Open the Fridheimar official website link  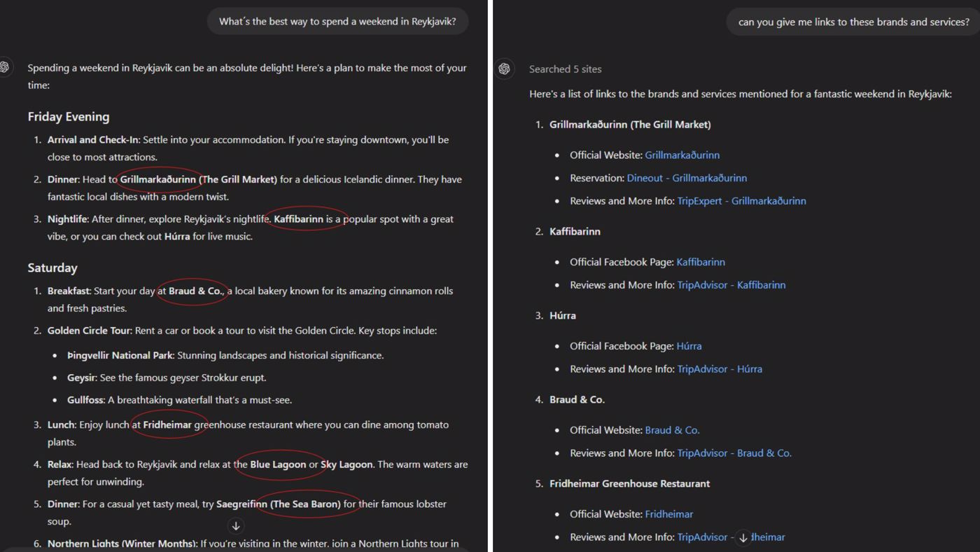(668, 514)
